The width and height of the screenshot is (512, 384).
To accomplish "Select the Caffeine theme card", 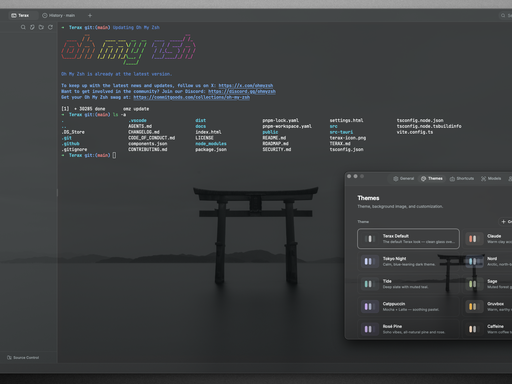I will 487,329.
